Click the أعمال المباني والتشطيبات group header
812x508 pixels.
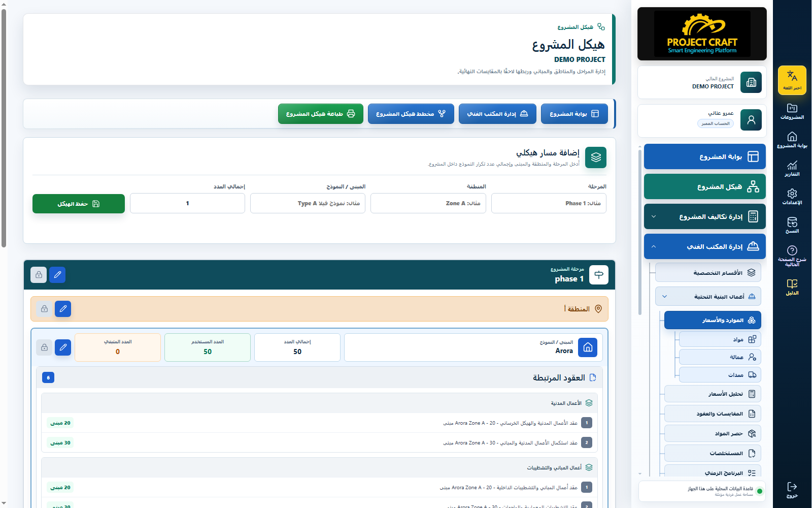319,467
